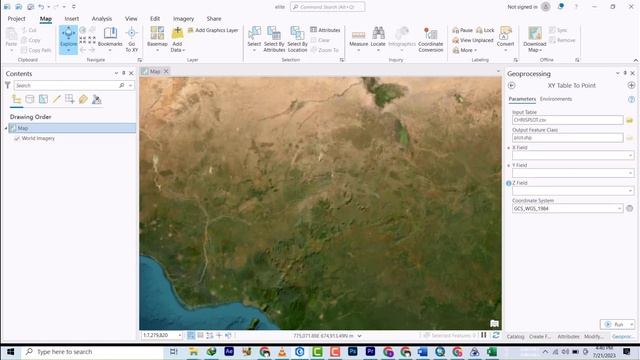Click Input Table field CHRISPLOT.csv
Screen dimensions: 640x360
click(x=567, y=120)
